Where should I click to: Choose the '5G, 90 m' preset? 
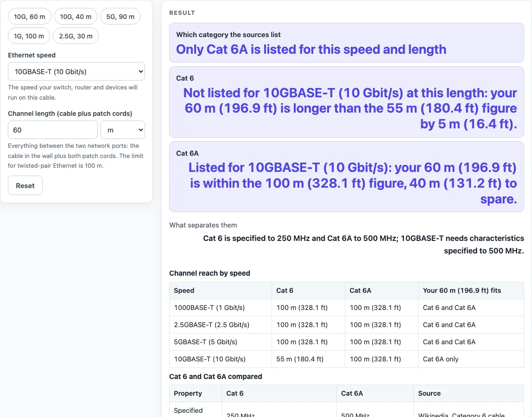pos(120,17)
